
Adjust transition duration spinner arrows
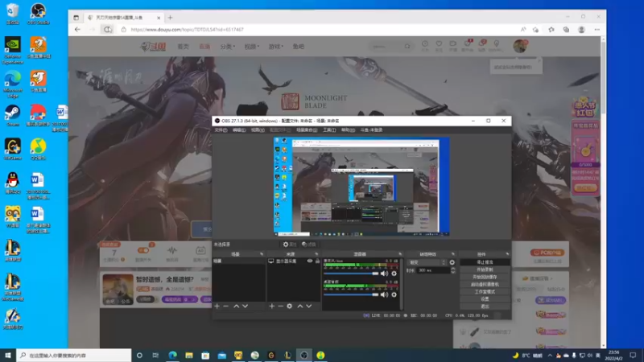click(452, 270)
